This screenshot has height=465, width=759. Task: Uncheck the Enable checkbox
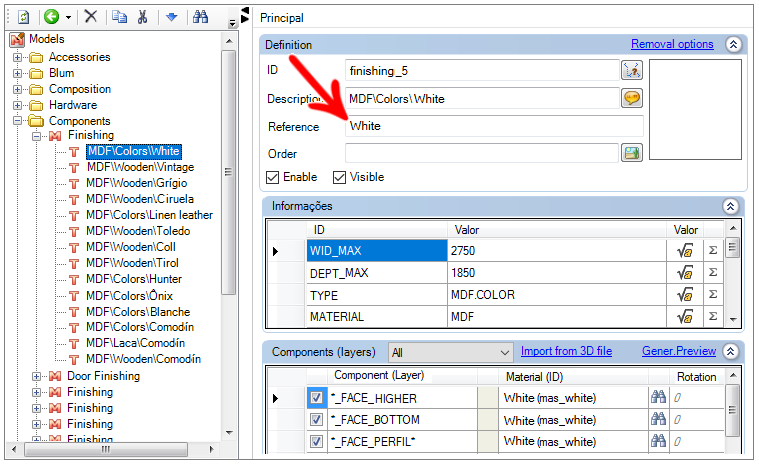pyautogui.click(x=273, y=177)
